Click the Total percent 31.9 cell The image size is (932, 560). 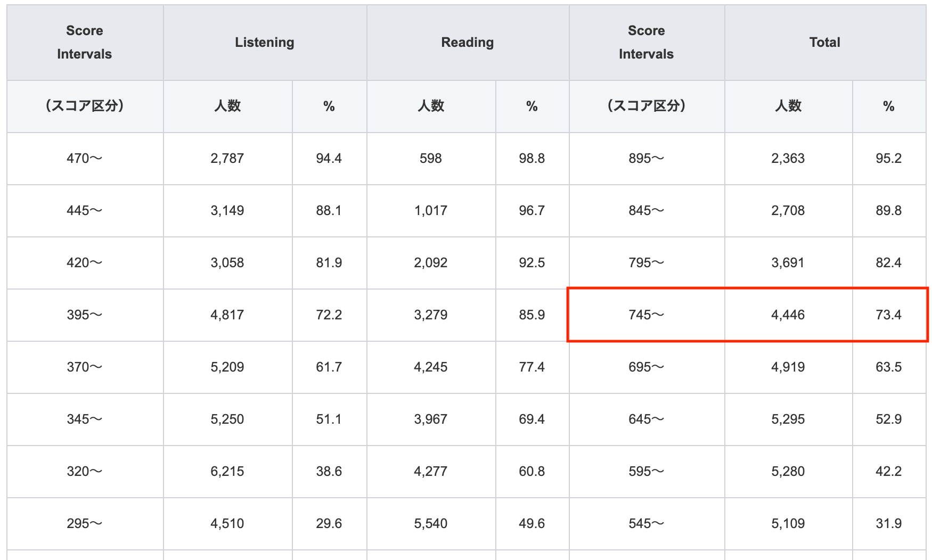coord(888,524)
